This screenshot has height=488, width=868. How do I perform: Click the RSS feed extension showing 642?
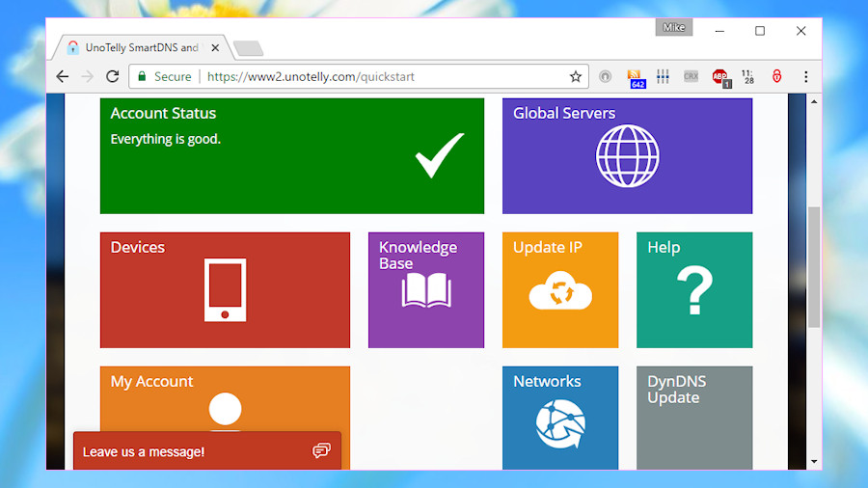(637, 77)
